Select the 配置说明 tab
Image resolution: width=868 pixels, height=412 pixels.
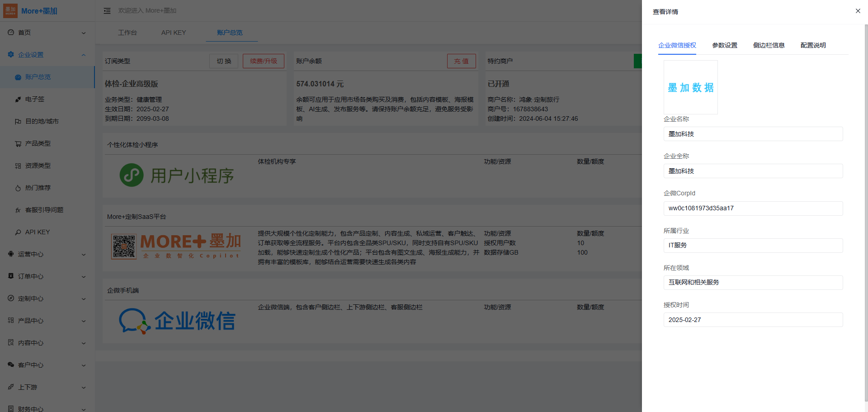[x=813, y=45]
